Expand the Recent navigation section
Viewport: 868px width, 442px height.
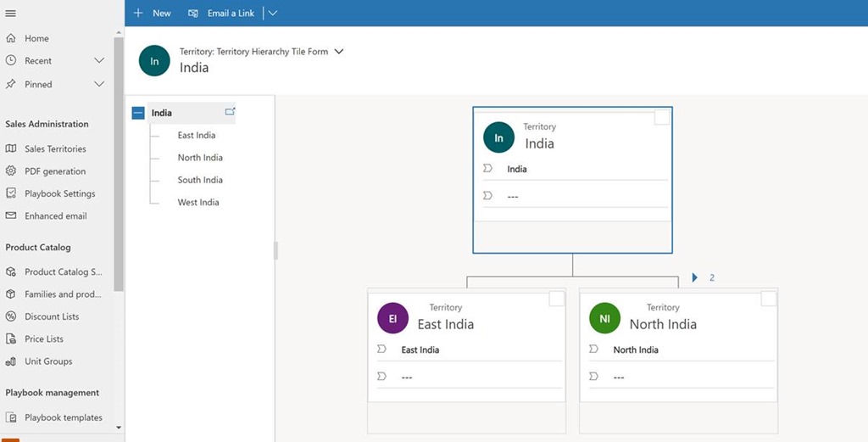(99, 61)
